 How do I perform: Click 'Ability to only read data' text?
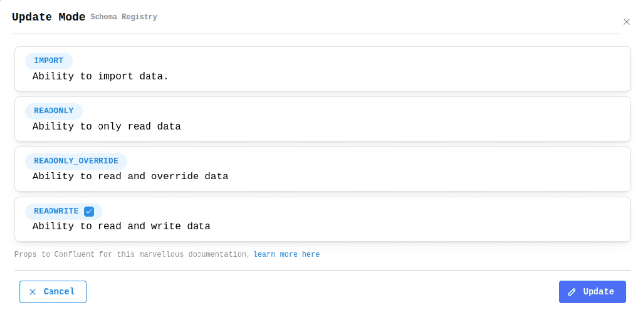click(x=106, y=126)
